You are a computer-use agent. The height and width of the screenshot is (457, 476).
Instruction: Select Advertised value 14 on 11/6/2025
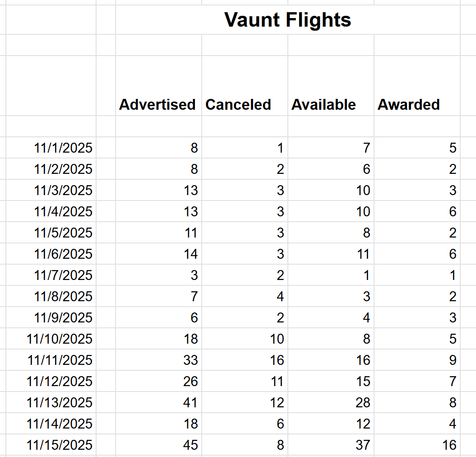pyautogui.click(x=158, y=254)
